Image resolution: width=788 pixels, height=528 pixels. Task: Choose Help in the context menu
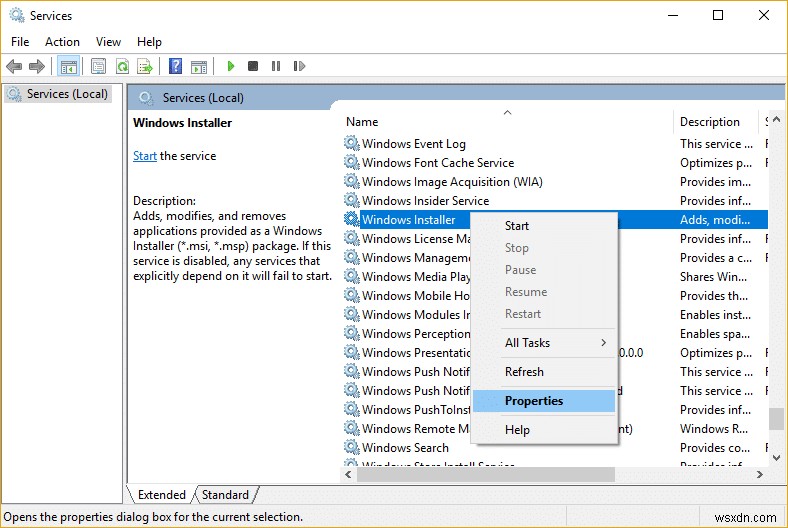[544, 430]
